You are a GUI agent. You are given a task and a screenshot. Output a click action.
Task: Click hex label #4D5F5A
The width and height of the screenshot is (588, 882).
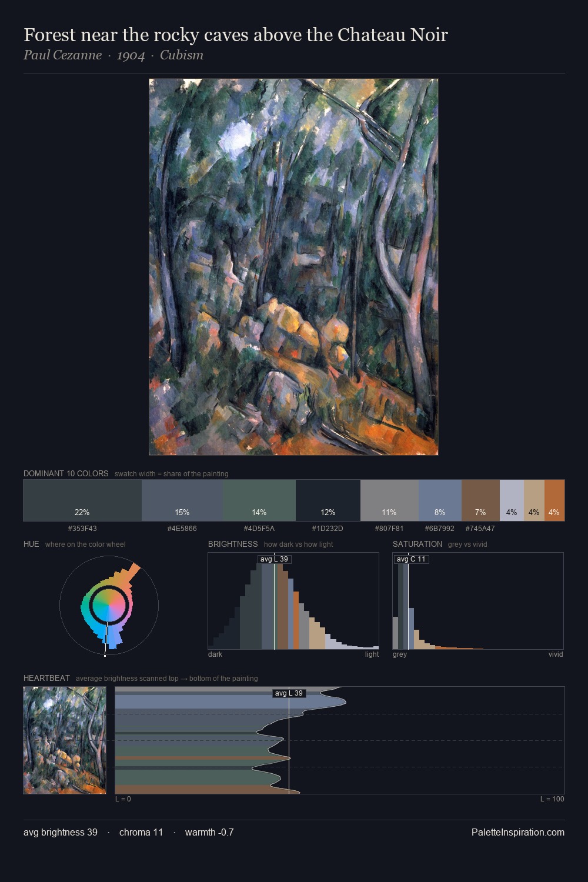pos(259,529)
